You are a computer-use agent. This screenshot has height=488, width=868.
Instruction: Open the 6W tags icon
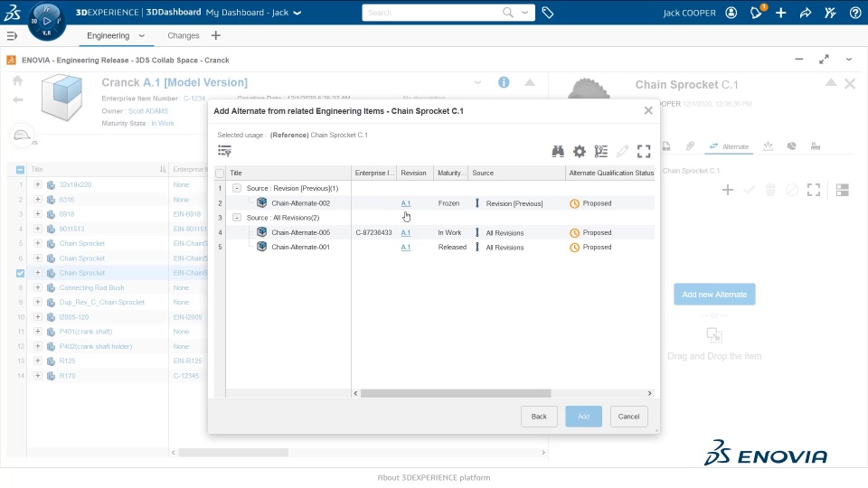tap(548, 12)
